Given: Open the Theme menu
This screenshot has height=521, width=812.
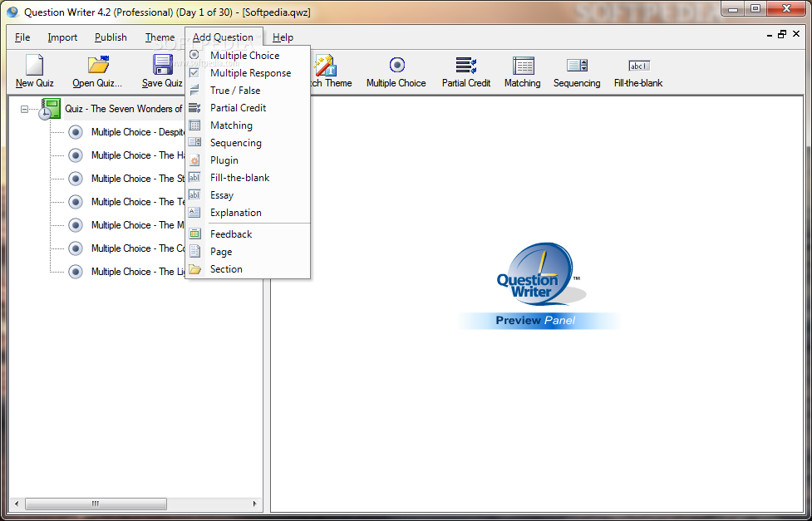Looking at the screenshot, I should [160, 37].
